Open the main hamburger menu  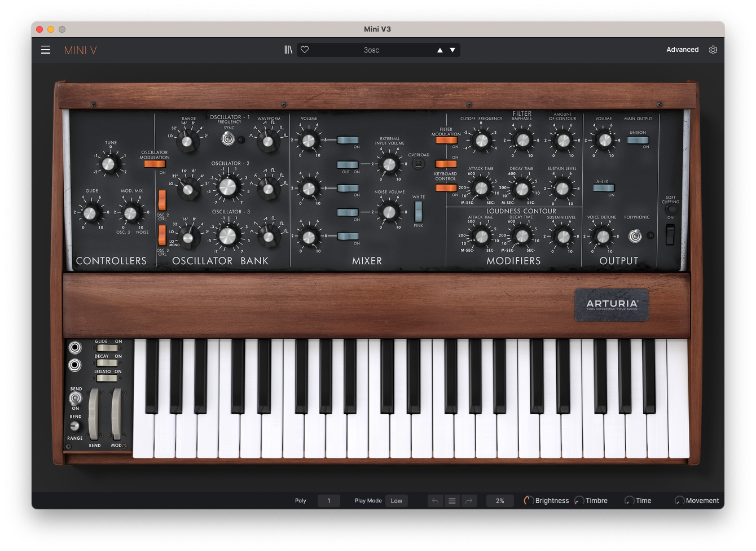coord(46,50)
